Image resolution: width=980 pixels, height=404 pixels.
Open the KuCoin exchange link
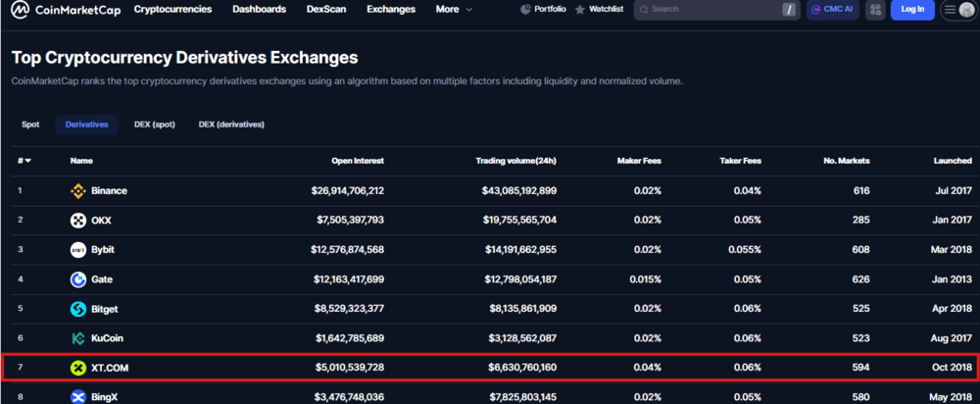tap(107, 338)
